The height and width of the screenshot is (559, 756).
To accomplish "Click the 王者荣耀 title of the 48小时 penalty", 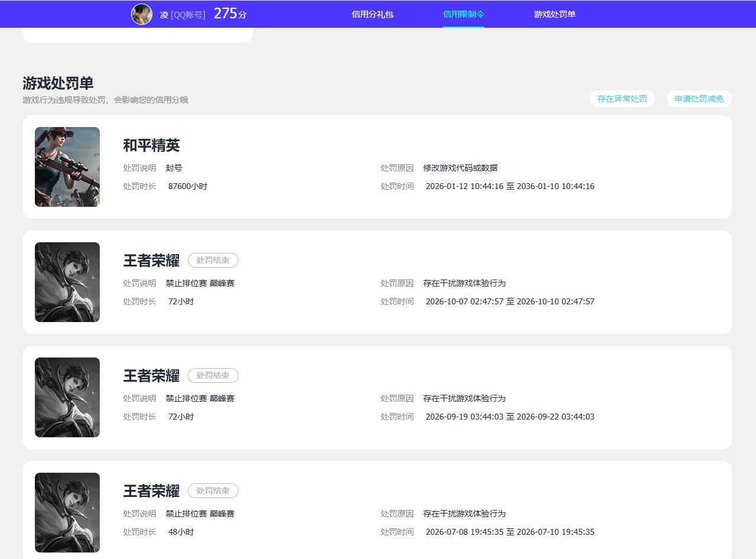I will coord(151,491).
